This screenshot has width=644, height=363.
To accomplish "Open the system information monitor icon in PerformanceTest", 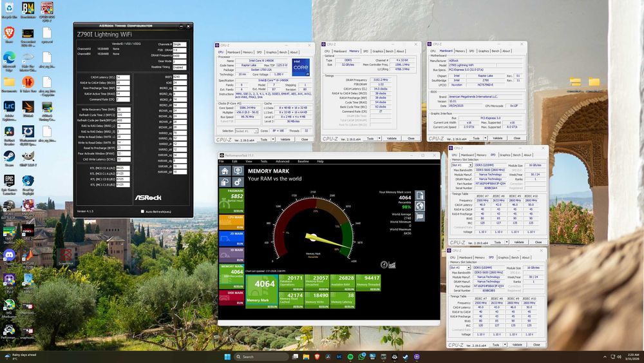I will 238,171.
